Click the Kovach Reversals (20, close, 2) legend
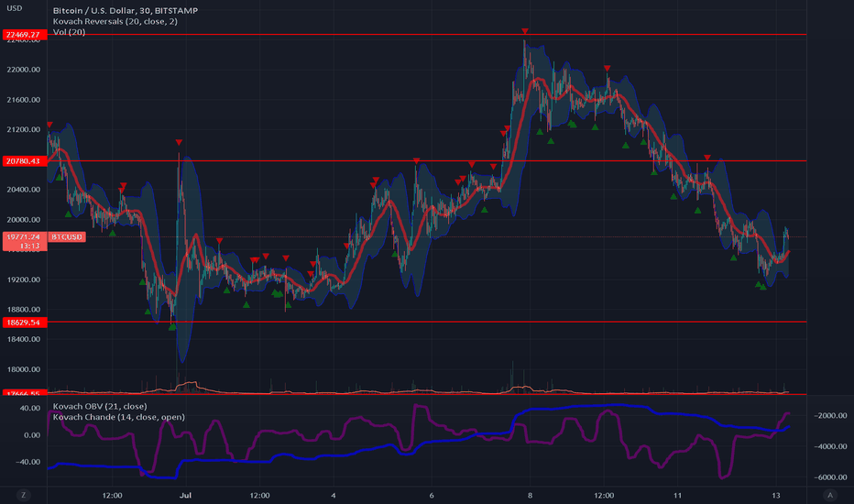The image size is (854, 504). [115, 21]
